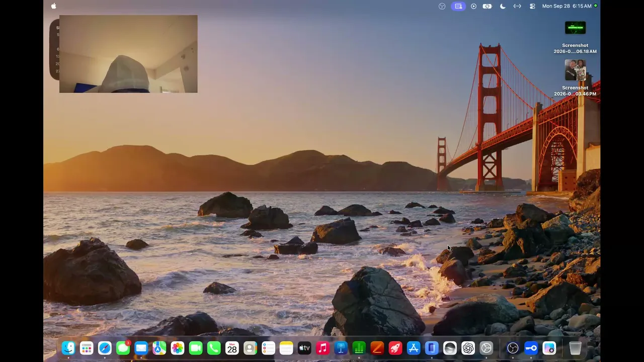Open the Photos app in the Dock
This screenshot has height=362, width=644.
177,348
